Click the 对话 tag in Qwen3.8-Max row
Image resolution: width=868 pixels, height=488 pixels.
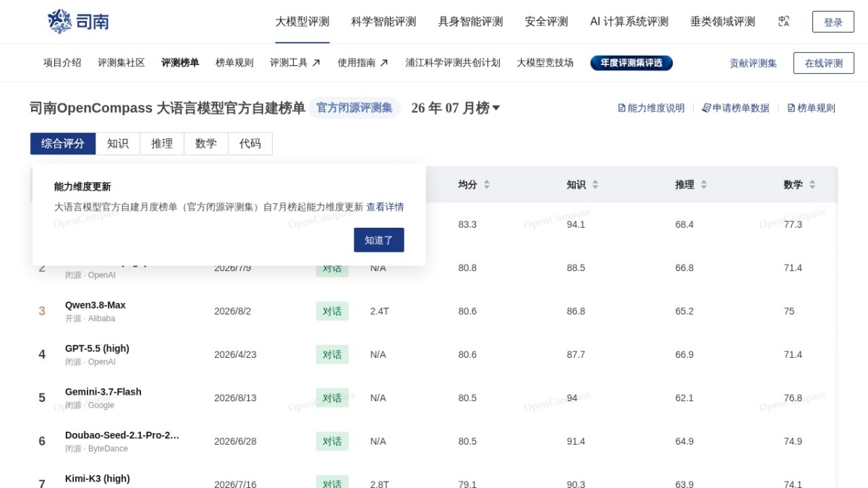[332, 311]
